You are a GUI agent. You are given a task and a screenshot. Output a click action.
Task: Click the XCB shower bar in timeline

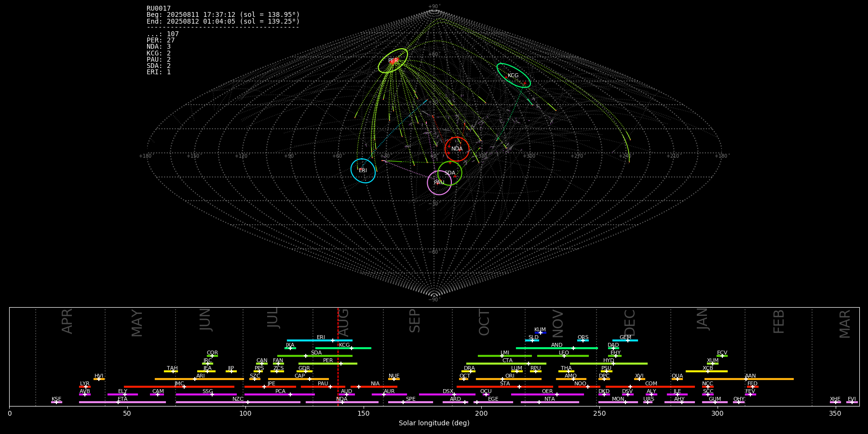706,371
